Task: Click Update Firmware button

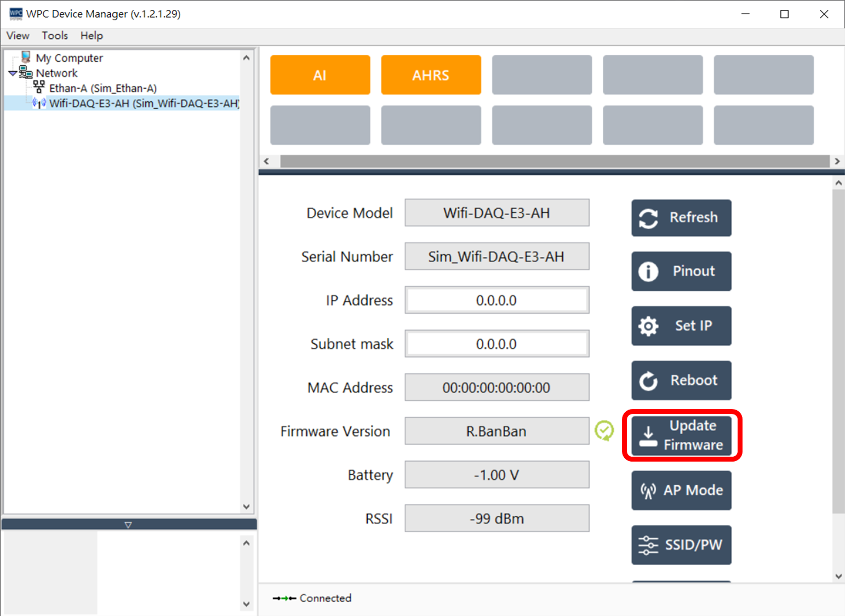Action: click(681, 435)
